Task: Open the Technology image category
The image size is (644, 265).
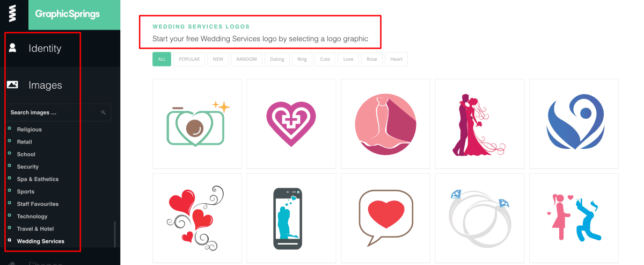Action: click(x=32, y=217)
